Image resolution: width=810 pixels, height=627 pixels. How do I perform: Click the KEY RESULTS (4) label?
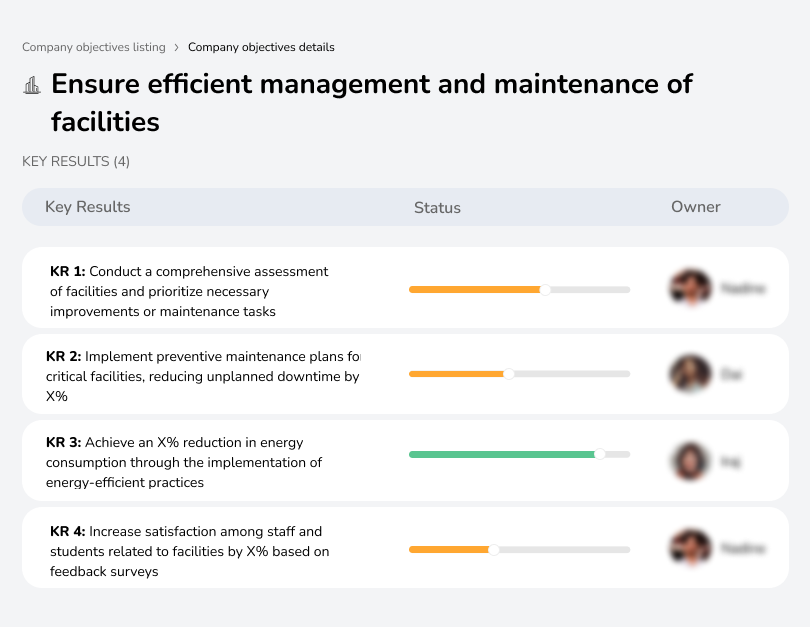tap(76, 161)
